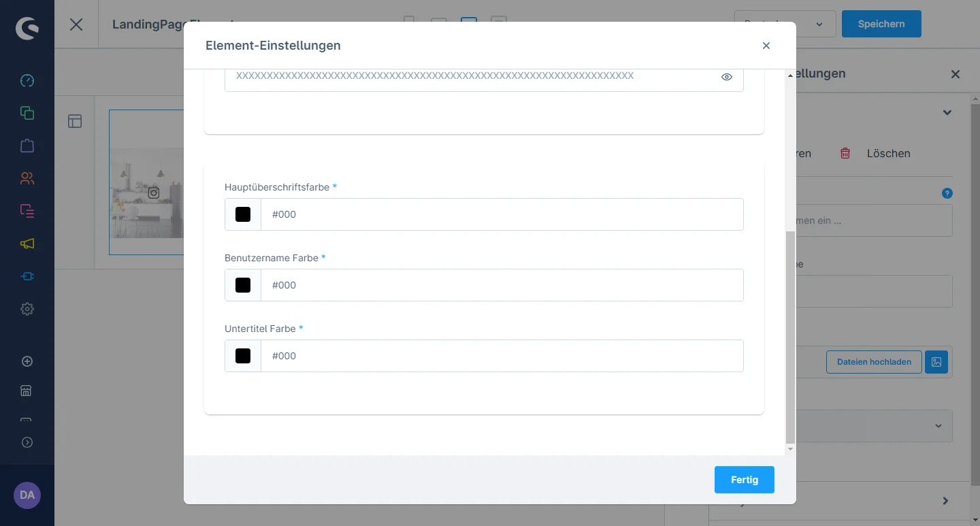980x526 pixels.
Task: Collapse the top section chevron in the settings panel
Action: pos(947,113)
